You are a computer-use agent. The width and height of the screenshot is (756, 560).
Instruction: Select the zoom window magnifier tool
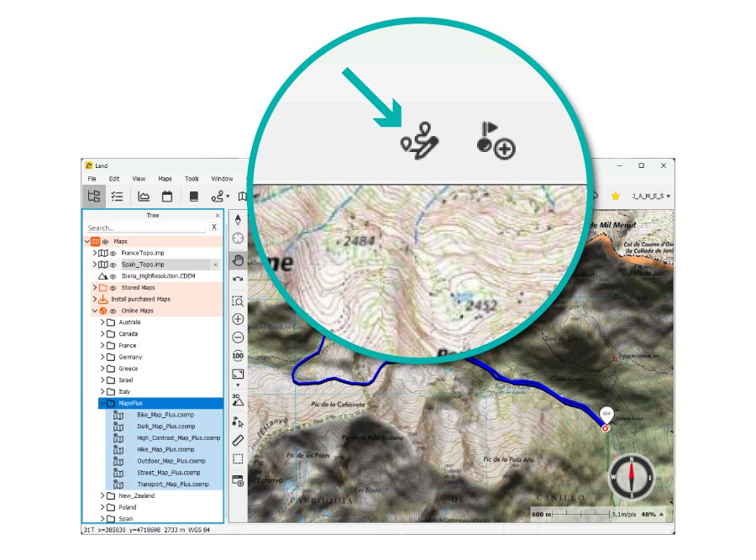pyautogui.click(x=238, y=301)
